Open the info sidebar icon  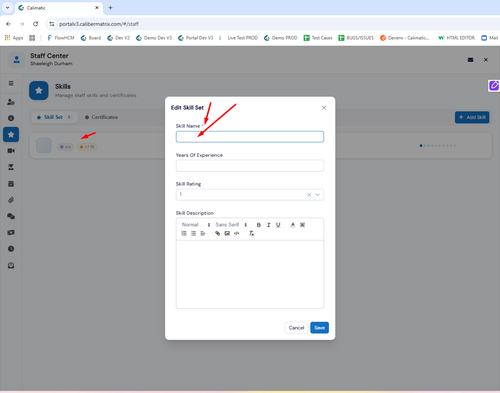point(11,118)
